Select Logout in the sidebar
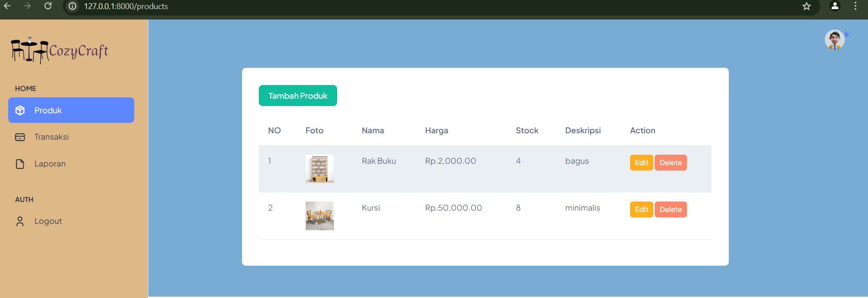Image resolution: width=868 pixels, height=298 pixels. [x=71, y=221]
